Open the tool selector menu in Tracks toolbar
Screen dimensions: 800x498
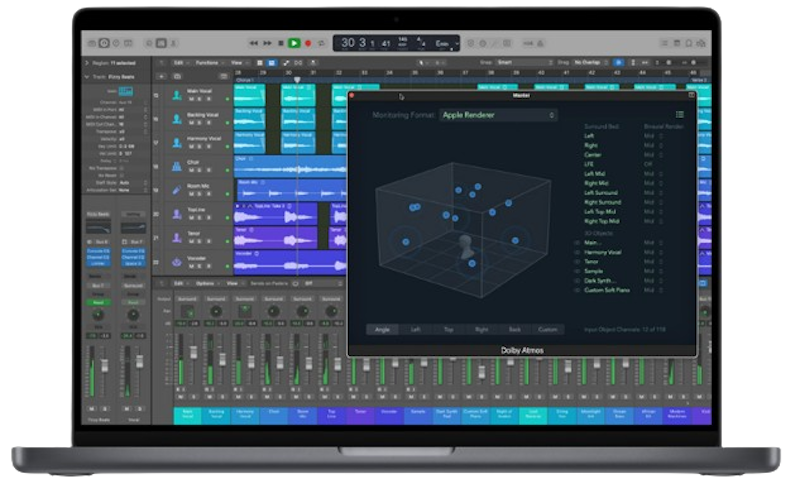tap(422, 63)
